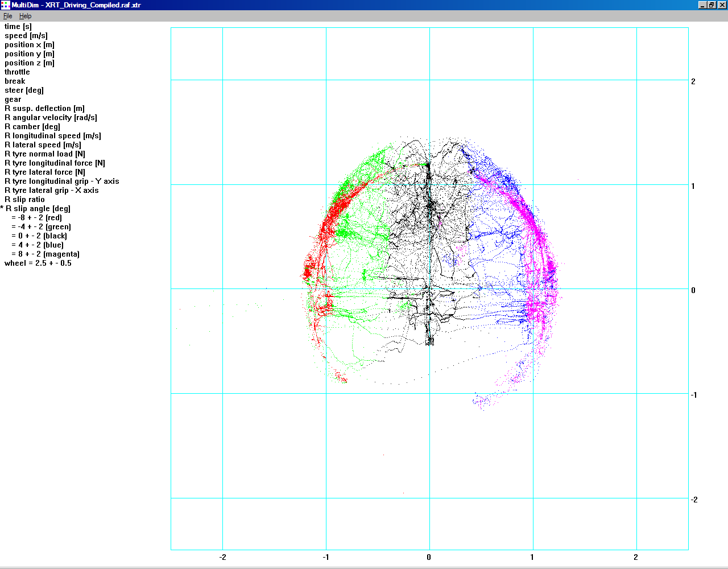The width and height of the screenshot is (728, 569).
Task: Restore down the MultiDim window
Action: (x=711, y=5)
